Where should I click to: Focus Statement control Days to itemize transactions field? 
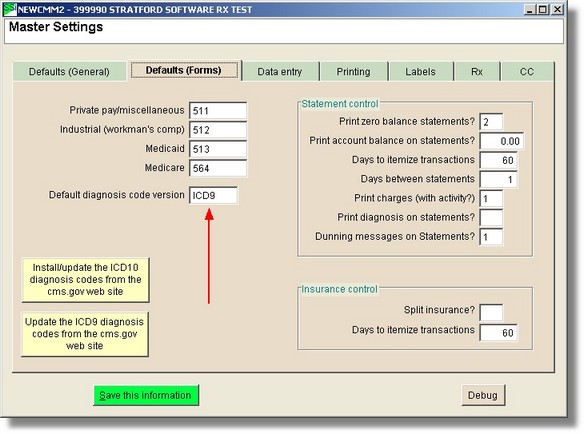click(498, 160)
